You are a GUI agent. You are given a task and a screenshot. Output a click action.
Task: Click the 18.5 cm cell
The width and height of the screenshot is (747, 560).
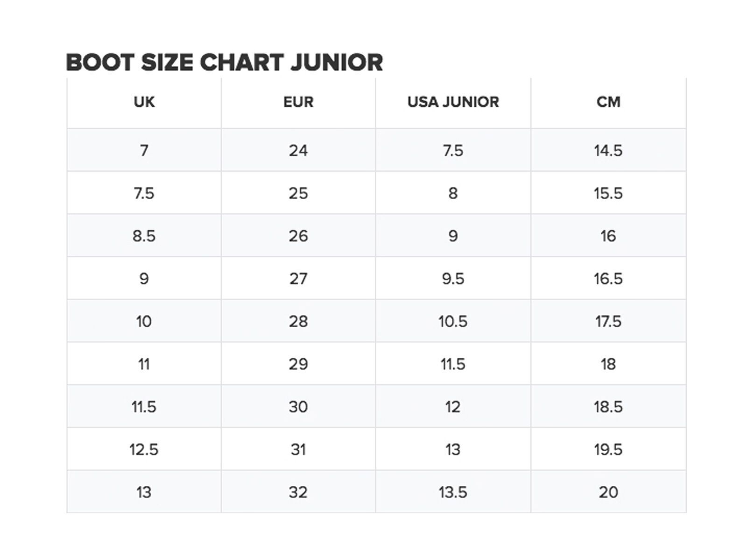pyautogui.click(x=608, y=407)
